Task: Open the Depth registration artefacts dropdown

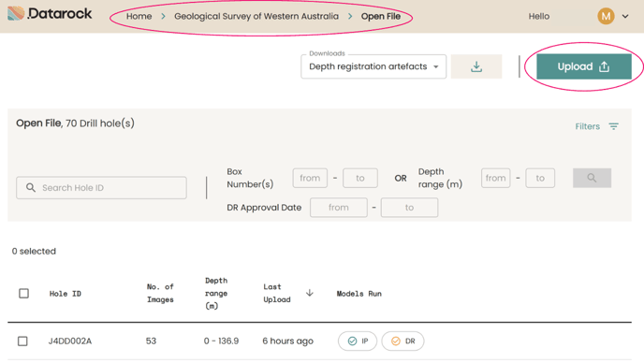Action: (373, 66)
